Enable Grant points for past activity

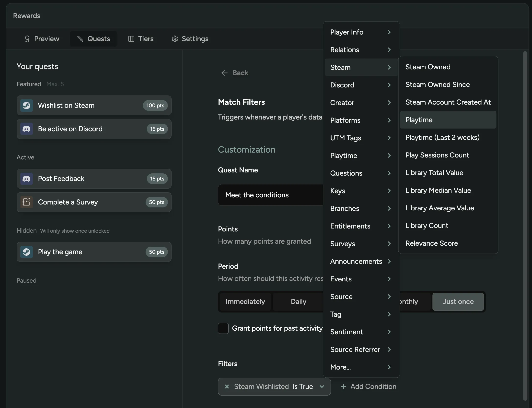click(x=223, y=328)
